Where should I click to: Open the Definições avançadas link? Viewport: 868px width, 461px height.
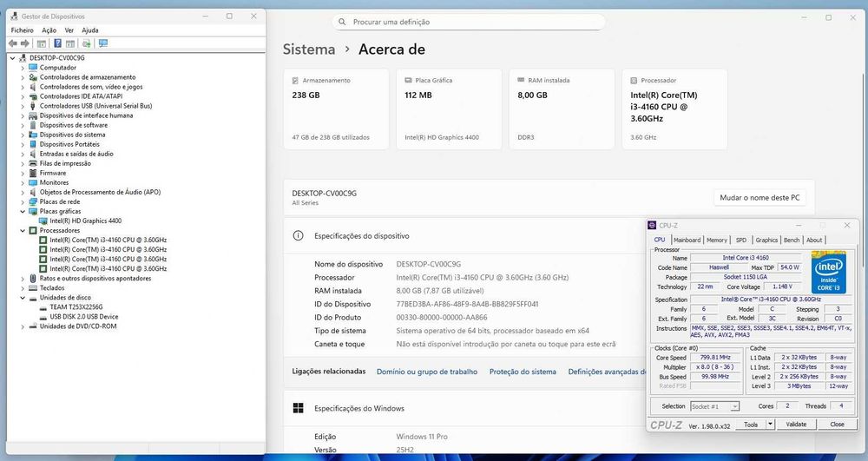coord(607,372)
